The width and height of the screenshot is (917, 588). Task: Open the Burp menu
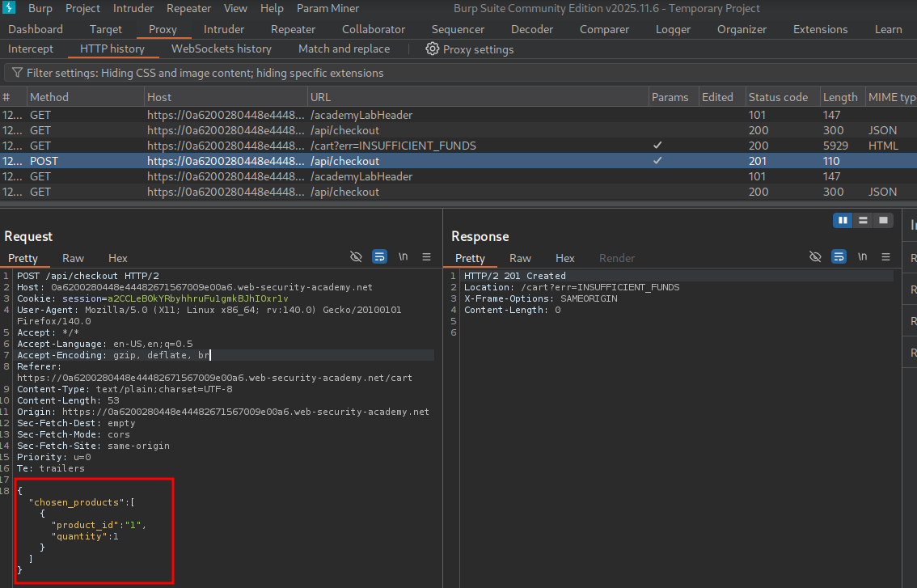[40, 8]
